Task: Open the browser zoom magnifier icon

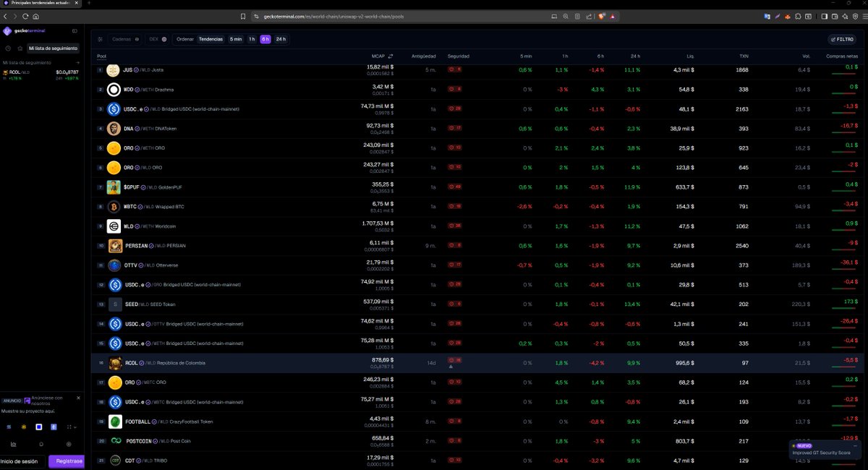Action: tap(566, 16)
